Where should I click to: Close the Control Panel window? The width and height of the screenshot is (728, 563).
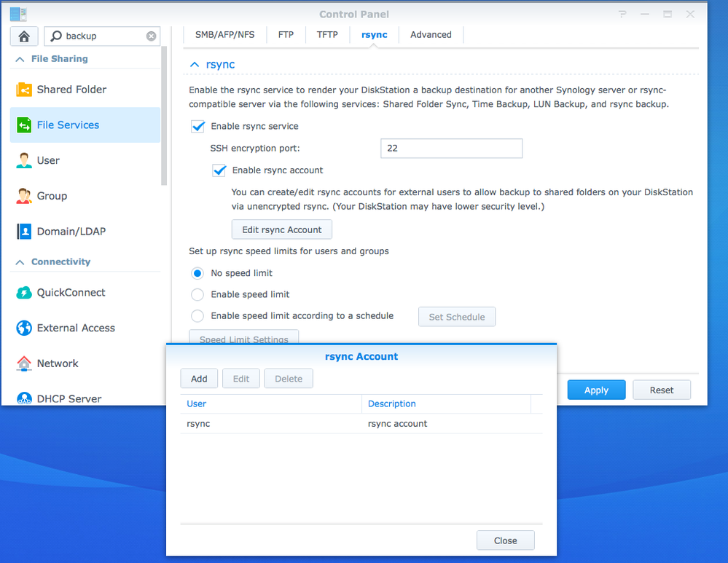pyautogui.click(x=690, y=15)
